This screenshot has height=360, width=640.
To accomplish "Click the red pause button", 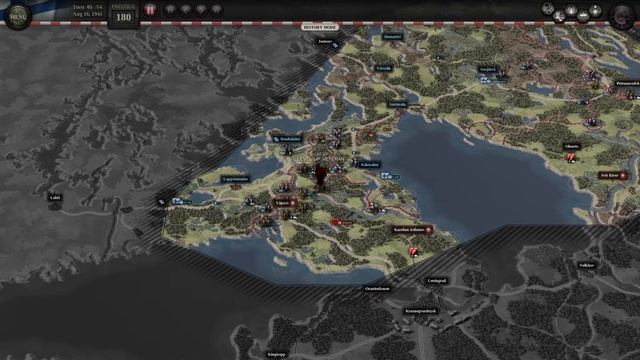I will tap(150, 10).
